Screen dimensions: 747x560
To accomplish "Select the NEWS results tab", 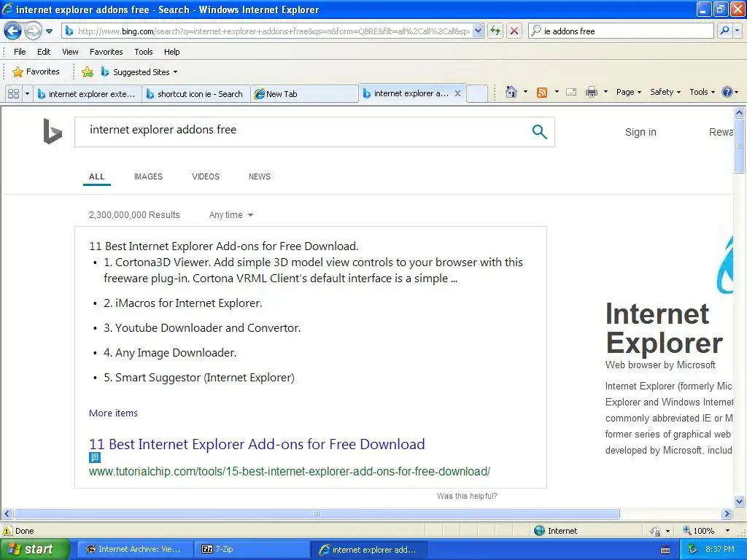I will [259, 176].
